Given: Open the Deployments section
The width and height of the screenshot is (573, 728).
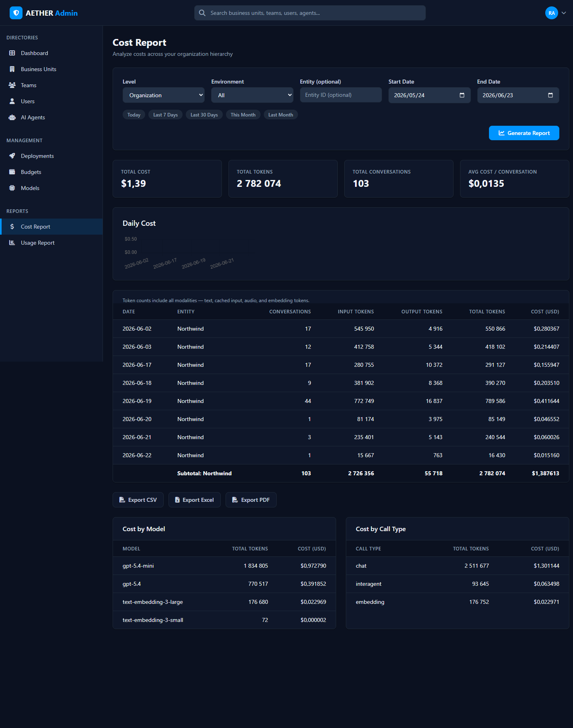Looking at the screenshot, I should coord(51,156).
